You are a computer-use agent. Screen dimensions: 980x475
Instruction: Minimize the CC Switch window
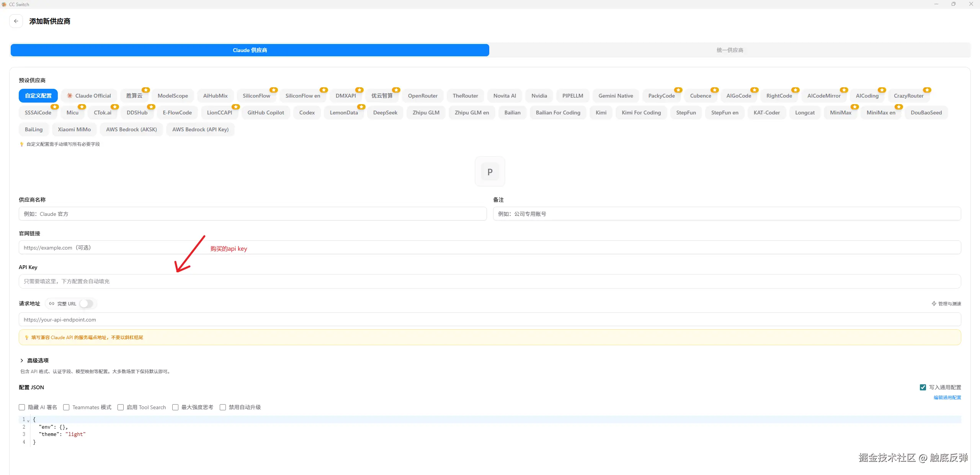coord(936,4)
